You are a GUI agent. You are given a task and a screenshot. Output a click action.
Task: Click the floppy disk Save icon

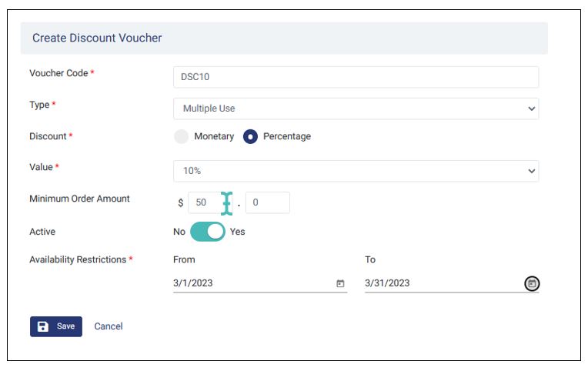(43, 326)
